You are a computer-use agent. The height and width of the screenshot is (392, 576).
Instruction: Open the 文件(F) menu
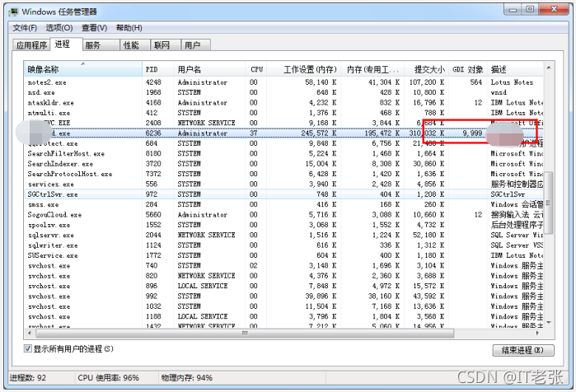point(25,28)
